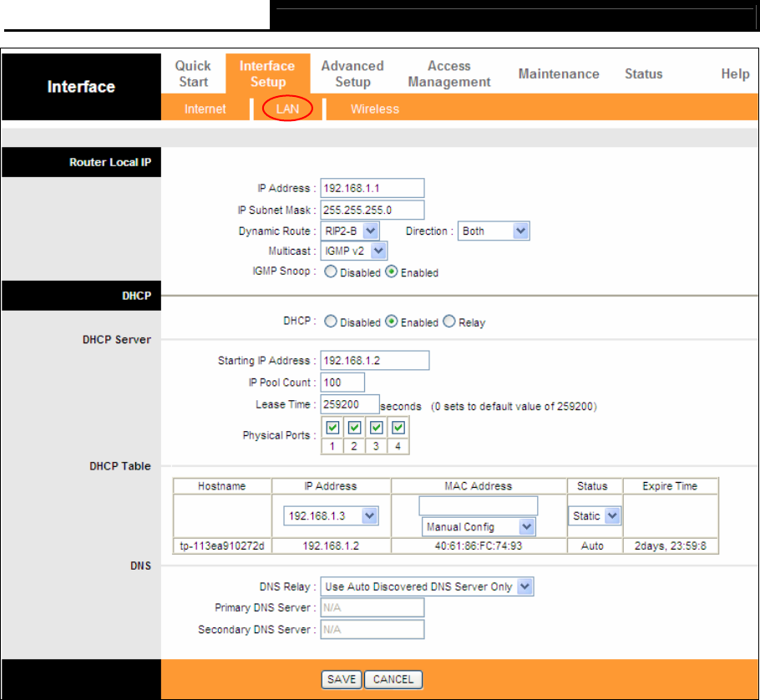Image resolution: width=760 pixels, height=700 pixels.
Task: Expand the Dynamic Route RIP2-B dropdown
Action: point(350,231)
